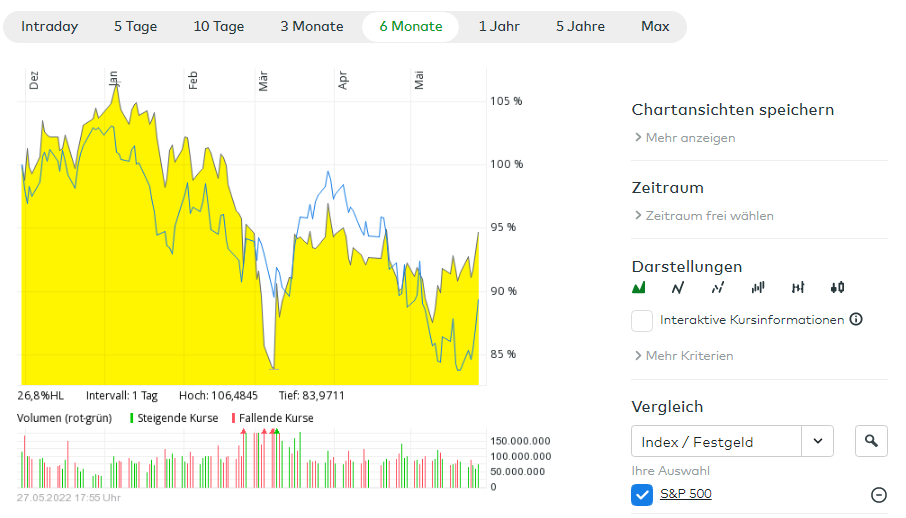Viewport: 906px width, 518px height.
Task: Switch to candlestick chart display
Action: coord(837,288)
